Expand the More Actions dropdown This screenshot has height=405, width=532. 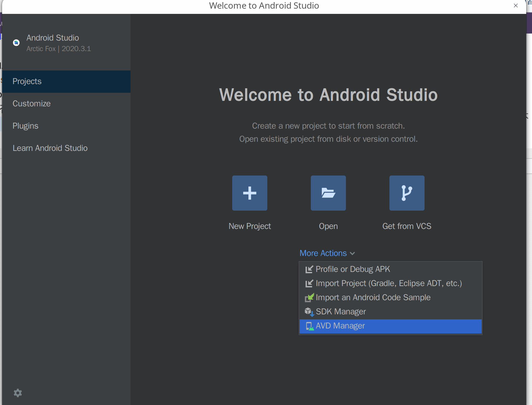click(x=327, y=253)
